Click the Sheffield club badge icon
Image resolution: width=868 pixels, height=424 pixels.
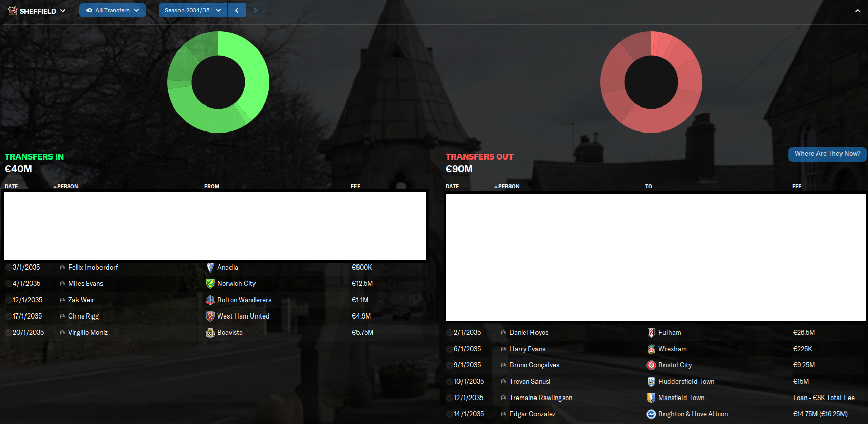coord(13,10)
